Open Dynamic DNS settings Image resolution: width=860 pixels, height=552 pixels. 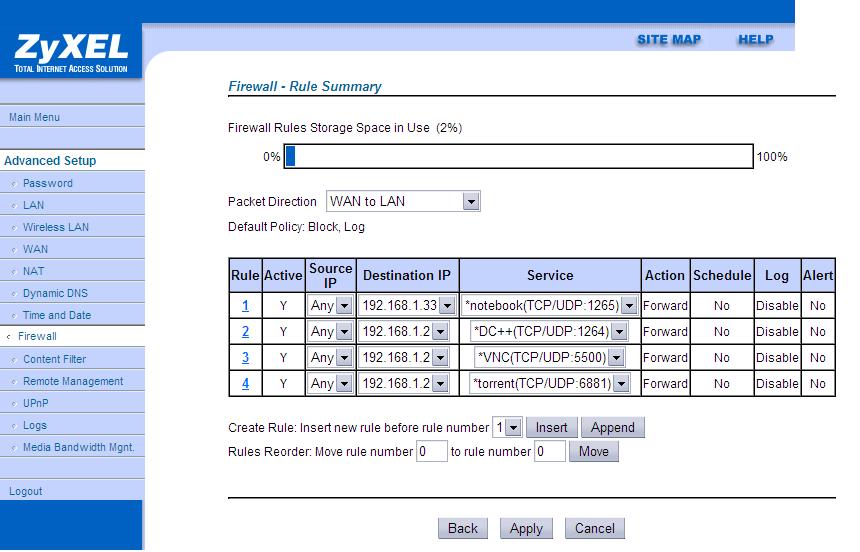click(55, 293)
